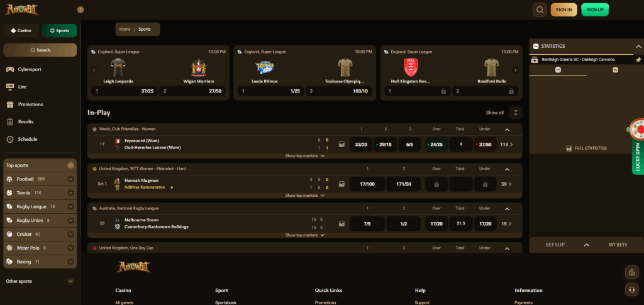644x305 pixels.
Task: Open live support headset icon
Action: click(631, 289)
